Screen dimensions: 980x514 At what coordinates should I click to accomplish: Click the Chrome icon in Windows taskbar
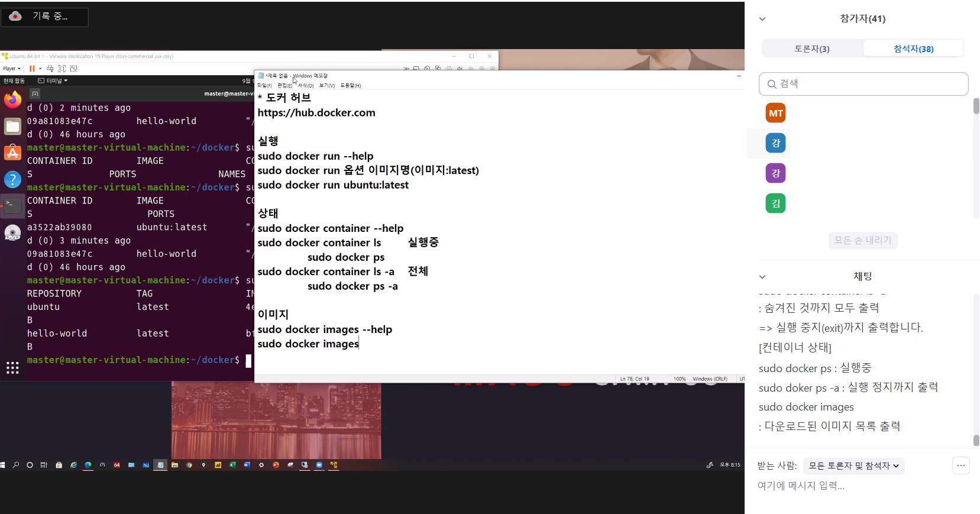click(189, 465)
